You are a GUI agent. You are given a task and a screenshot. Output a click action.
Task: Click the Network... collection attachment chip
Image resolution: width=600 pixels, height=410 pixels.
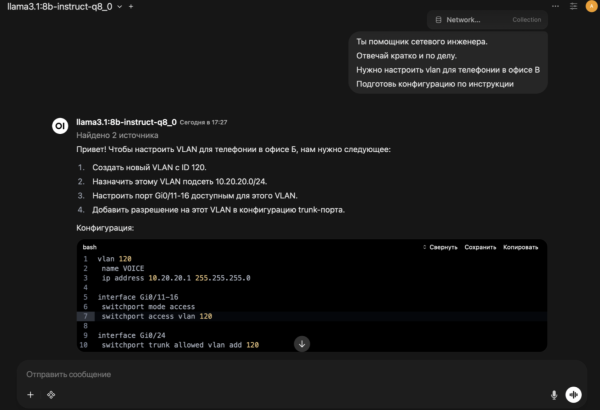488,20
